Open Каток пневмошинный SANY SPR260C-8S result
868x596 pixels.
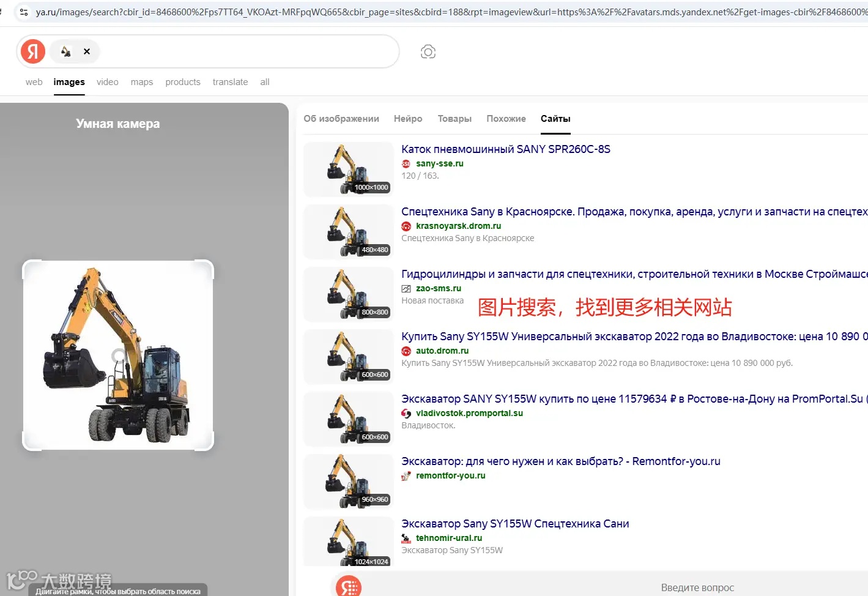[506, 149]
